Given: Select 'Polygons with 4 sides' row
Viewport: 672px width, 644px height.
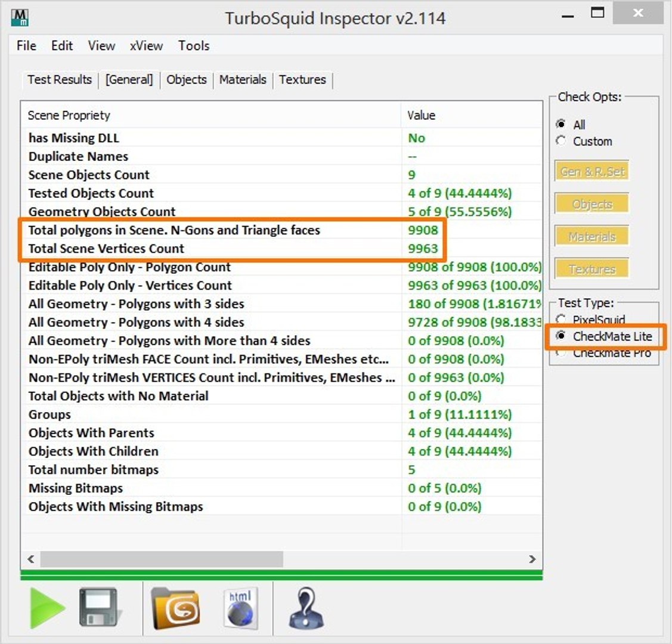Looking at the screenshot, I should 281,322.
